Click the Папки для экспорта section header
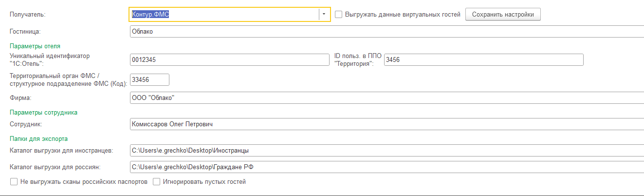The image size is (644, 196). point(38,138)
